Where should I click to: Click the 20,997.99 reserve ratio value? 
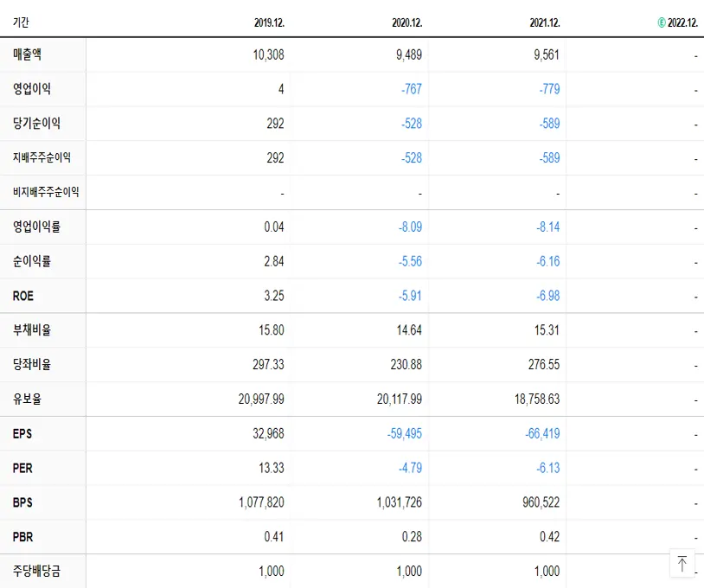(x=261, y=399)
